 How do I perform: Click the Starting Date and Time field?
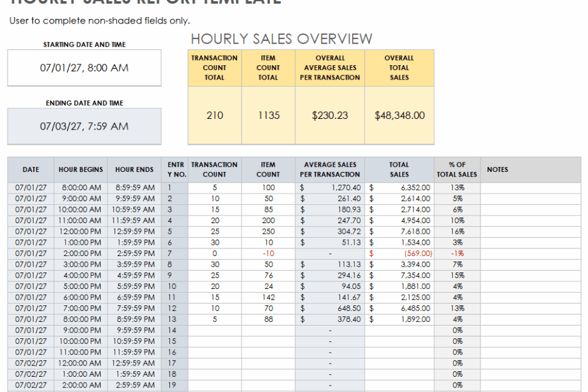[84, 68]
